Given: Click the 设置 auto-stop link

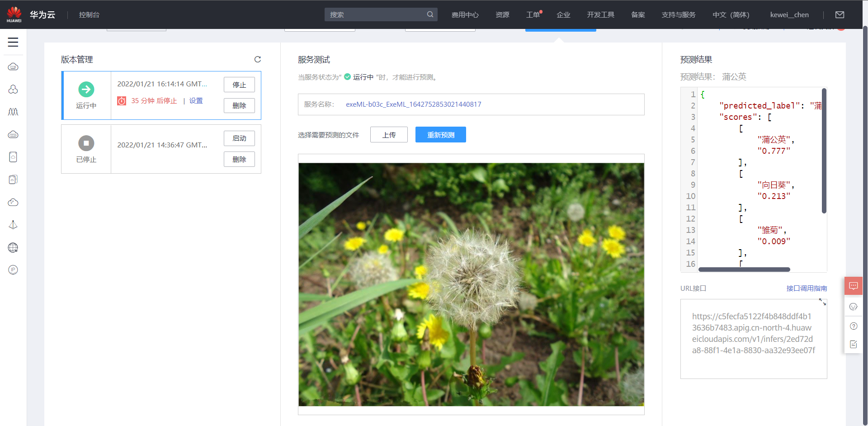Looking at the screenshot, I should click(196, 100).
